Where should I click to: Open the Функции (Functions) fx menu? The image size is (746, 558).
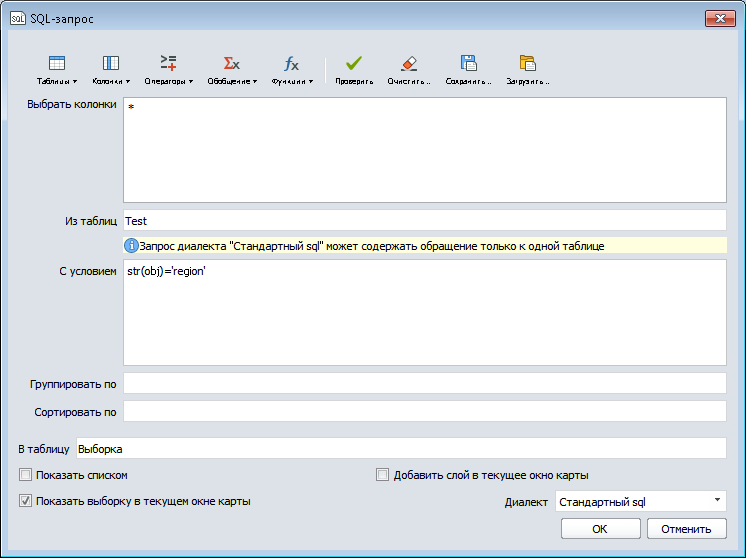(x=292, y=69)
